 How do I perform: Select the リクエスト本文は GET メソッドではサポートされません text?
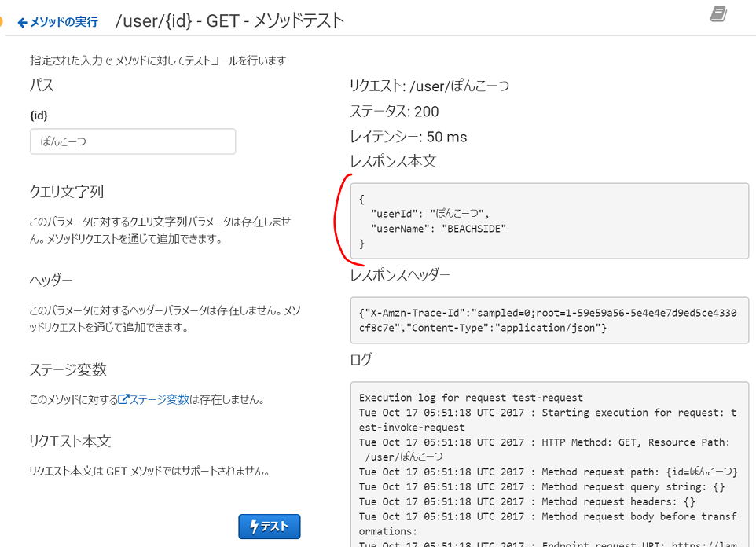click(149, 471)
